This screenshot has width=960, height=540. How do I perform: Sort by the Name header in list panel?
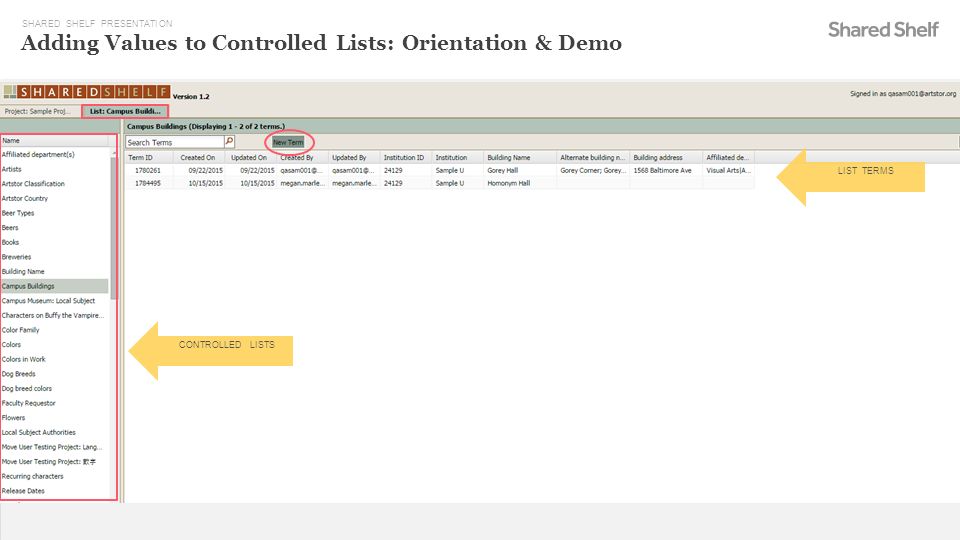click(x=55, y=140)
